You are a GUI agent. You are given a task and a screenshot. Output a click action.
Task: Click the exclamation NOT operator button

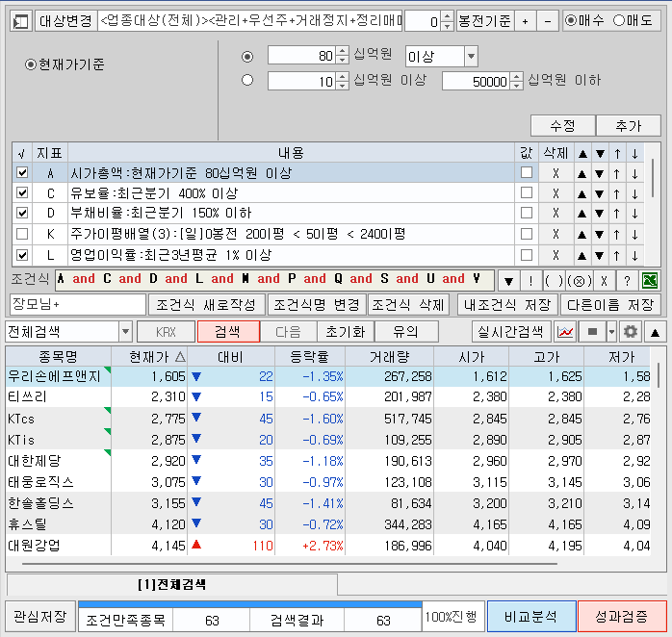531,281
